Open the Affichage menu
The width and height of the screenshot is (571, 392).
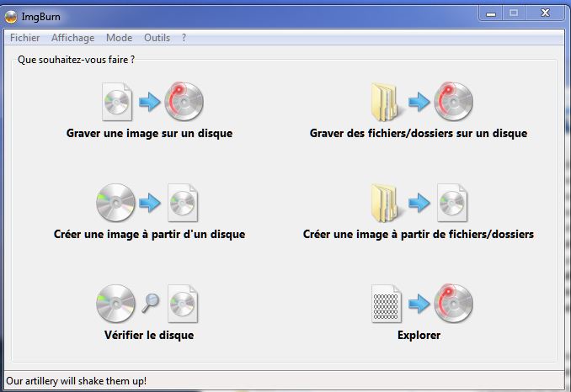pyautogui.click(x=72, y=38)
